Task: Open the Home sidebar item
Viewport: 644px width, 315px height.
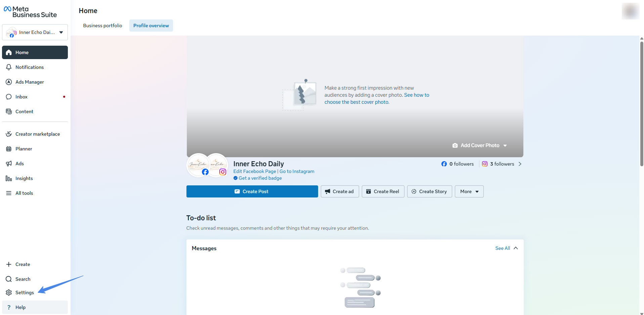Action: pos(35,52)
